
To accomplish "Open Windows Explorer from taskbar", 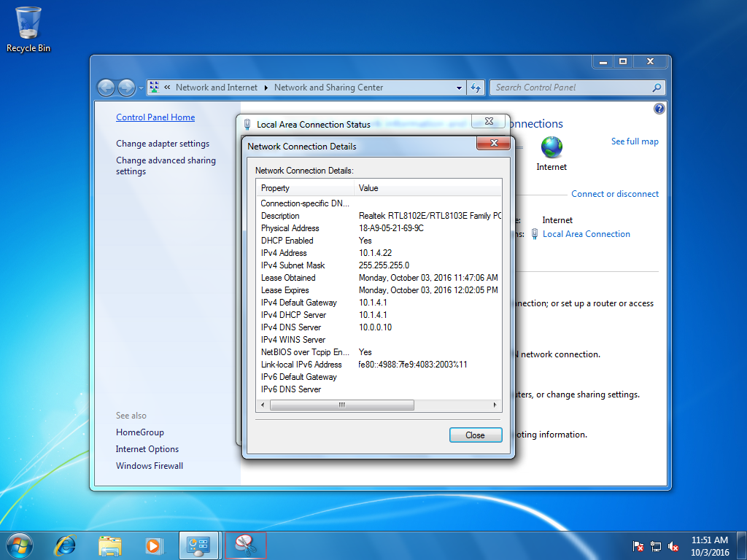I will [x=109, y=545].
